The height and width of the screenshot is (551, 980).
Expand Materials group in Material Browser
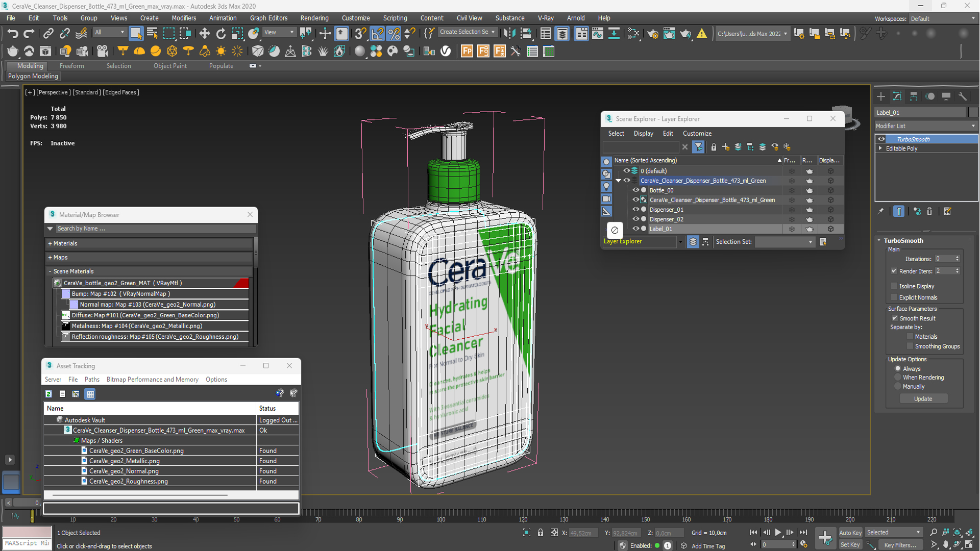(50, 243)
